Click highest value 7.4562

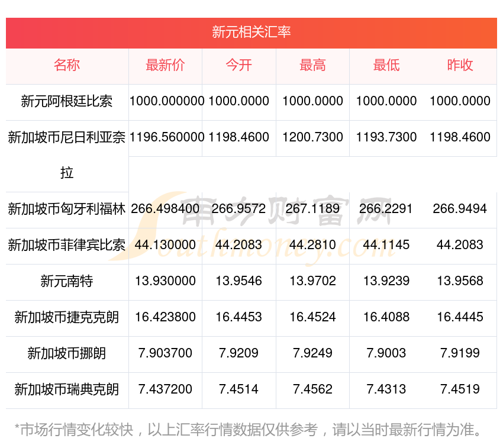click(313, 389)
